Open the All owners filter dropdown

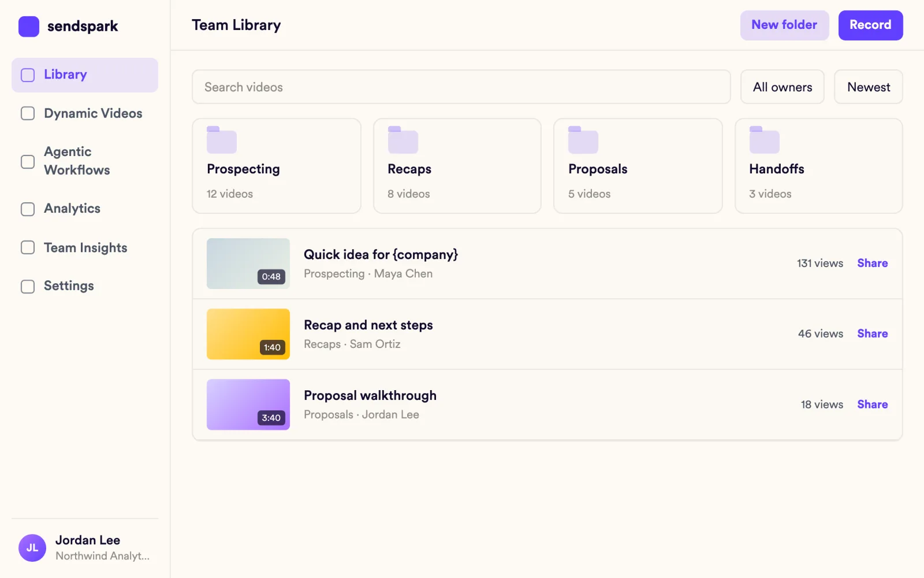click(x=783, y=87)
